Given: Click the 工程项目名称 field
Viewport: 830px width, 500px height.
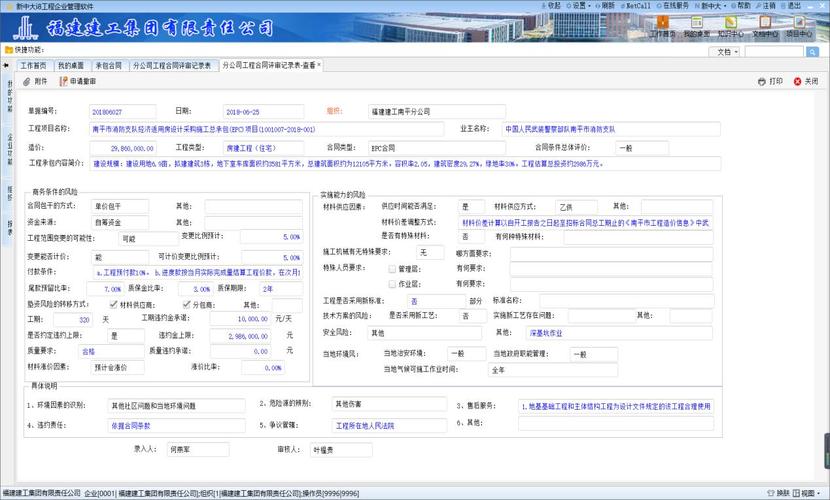Looking at the screenshot, I should click(267, 129).
